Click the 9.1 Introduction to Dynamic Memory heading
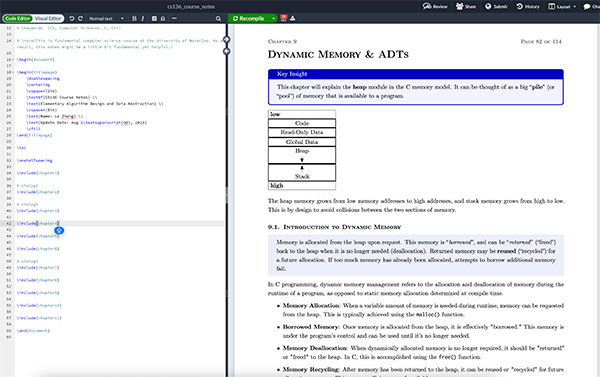This screenshot has height=377, width=600. [334, 227]
